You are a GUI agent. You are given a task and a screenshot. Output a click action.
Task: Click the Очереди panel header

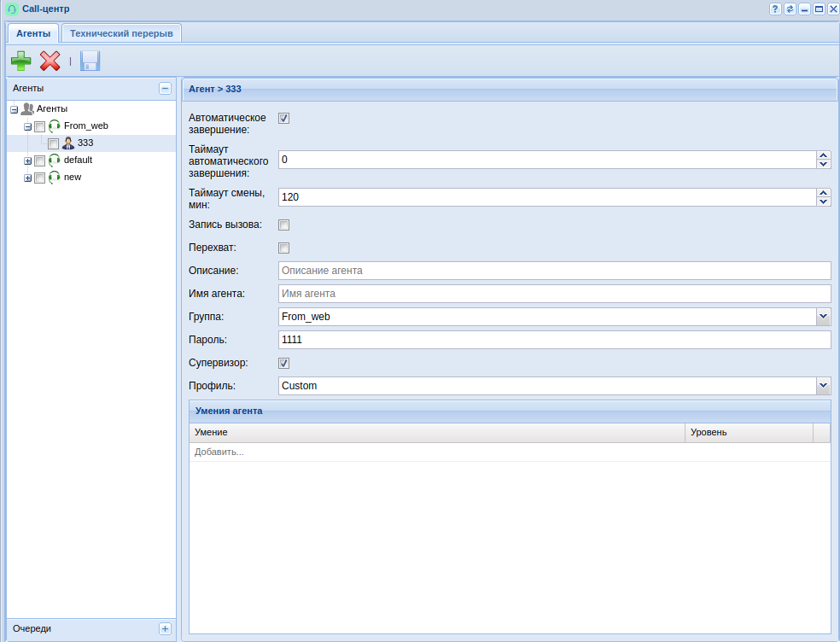click(91, 628)
